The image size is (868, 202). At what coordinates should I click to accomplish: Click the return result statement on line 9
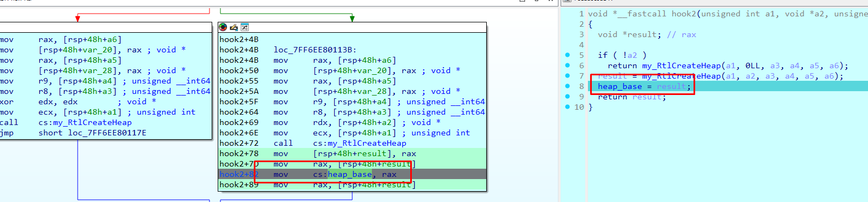tap(632, 97)
